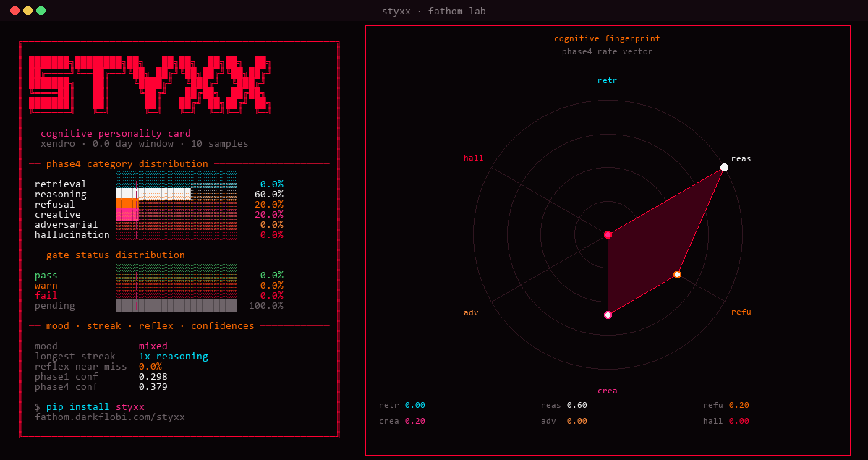Image resolution: width=868 pixels, height=460 pixels.
Task: Click the 'hall 0.00' legend entry
Action: [726, 421]
